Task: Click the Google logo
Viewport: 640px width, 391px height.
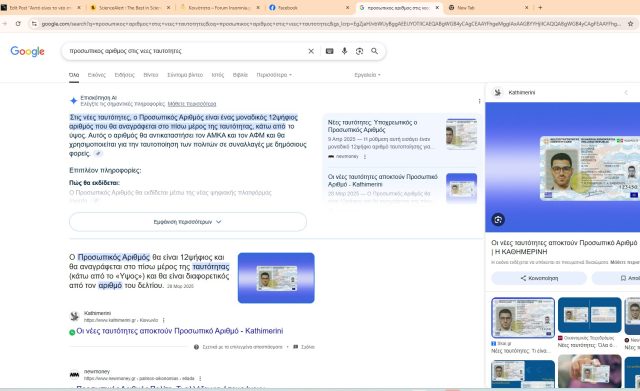Action: pyautogui.click(x=27, y=51)
